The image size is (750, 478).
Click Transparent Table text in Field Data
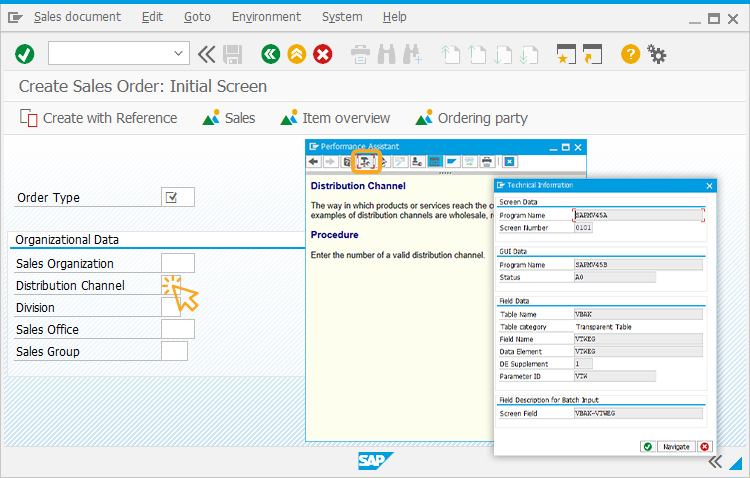604,327
